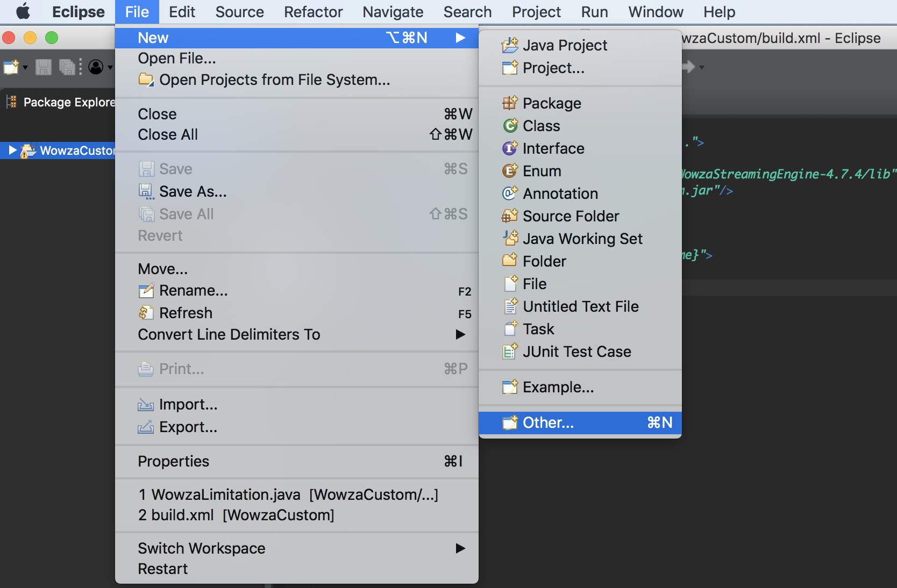Open Properties from File menu

point(297,461)
